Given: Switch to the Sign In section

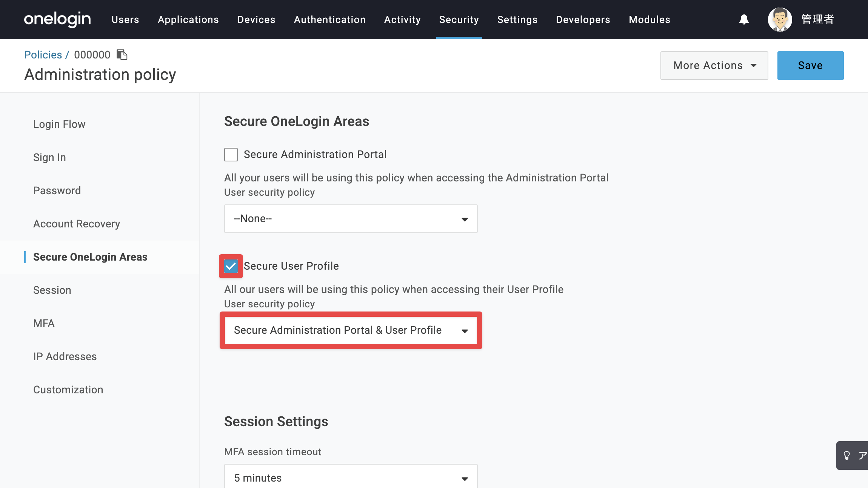Looking at the screenshot, I should pos(49,157).
